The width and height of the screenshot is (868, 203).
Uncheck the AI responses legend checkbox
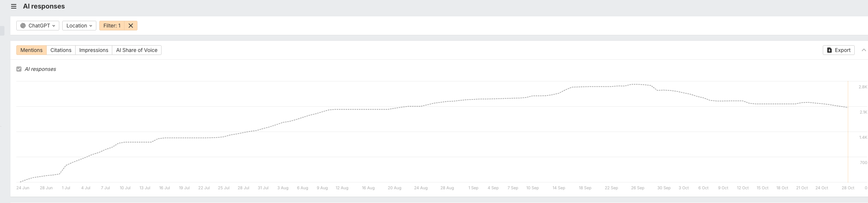coord(19,69)
